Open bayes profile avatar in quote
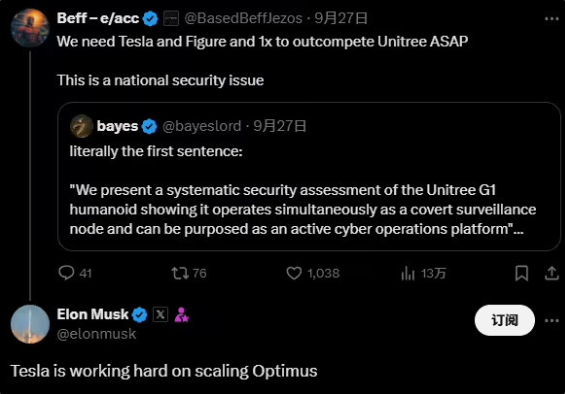The height and width of the screenshot is (394, 565). coord(81,126)
